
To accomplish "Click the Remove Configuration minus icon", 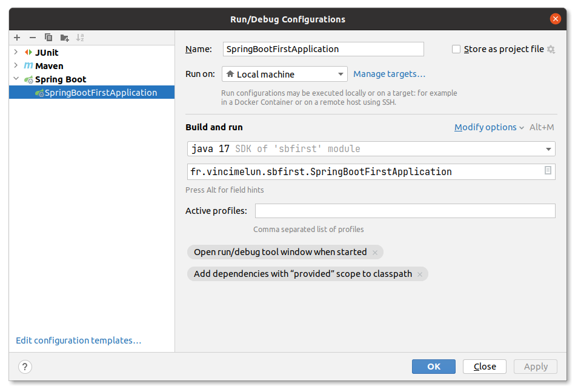I will (33, 38).
